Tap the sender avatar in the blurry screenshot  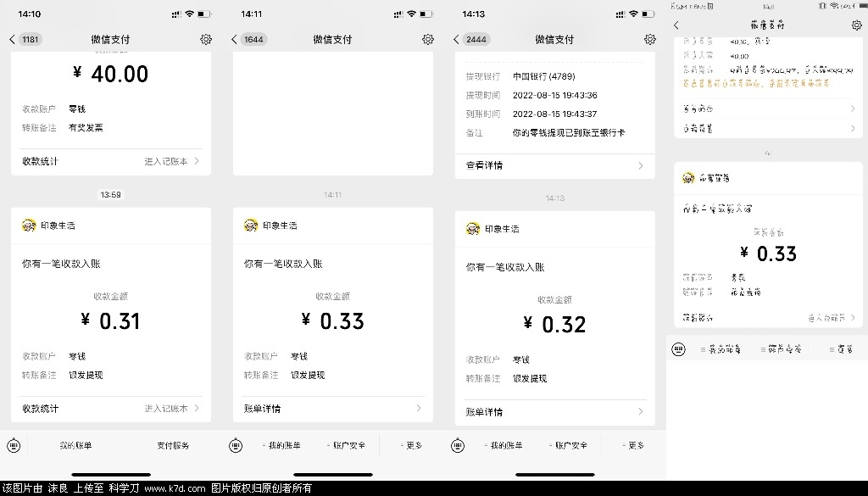pos(688,178)
